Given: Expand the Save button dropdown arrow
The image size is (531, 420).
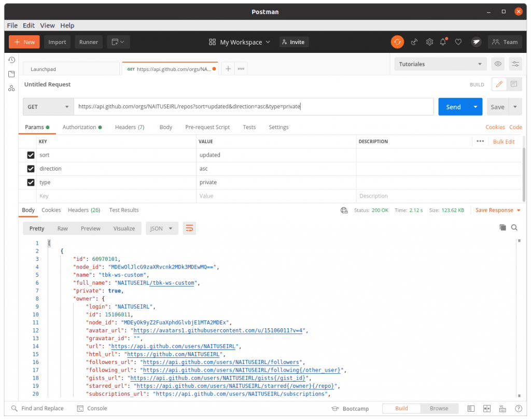Looking at the screenshot, I should (x=515, y=107).
